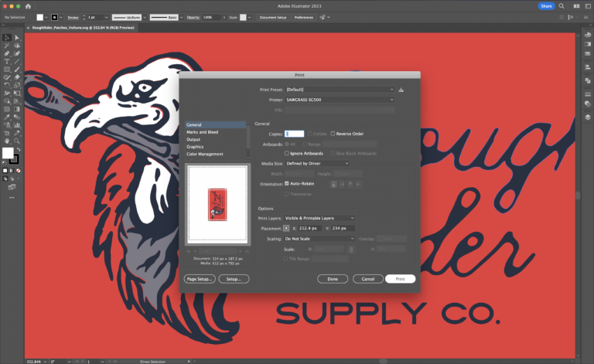Open the Pathfinder panel icon
The height and width of the screenshot is (364, 594).
point(588,80)
